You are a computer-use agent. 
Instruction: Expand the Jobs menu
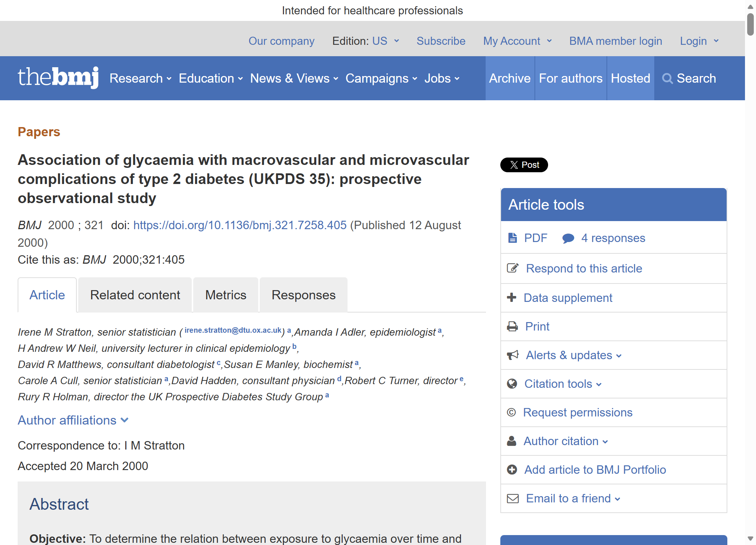442,78
